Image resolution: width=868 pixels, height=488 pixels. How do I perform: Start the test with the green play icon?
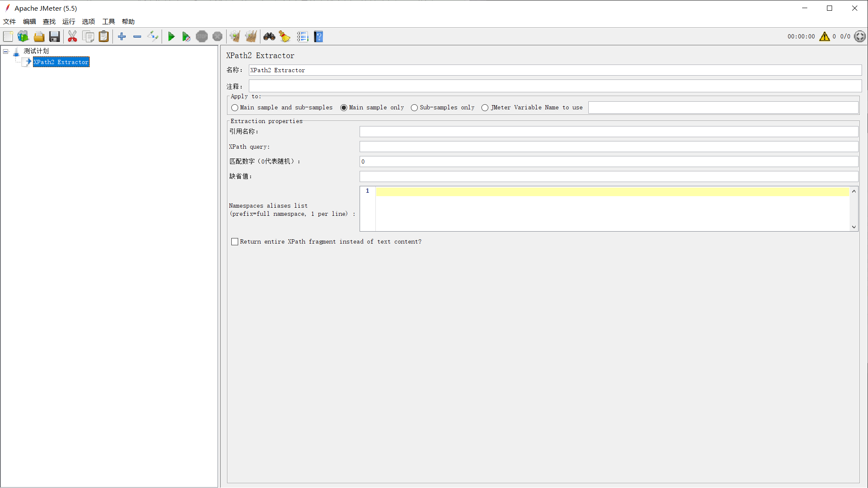[x=171, y=36]
